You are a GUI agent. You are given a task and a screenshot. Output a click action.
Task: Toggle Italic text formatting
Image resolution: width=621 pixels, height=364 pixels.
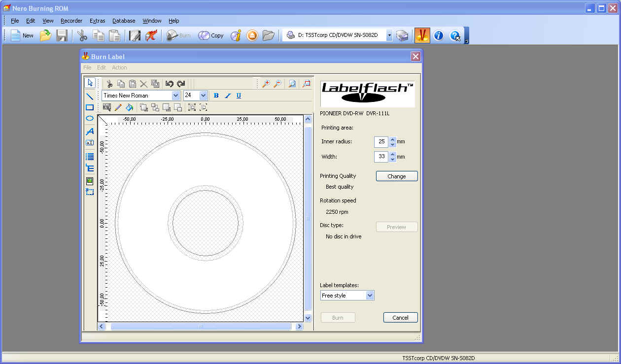pyautogui.click(x=227, y=96)
